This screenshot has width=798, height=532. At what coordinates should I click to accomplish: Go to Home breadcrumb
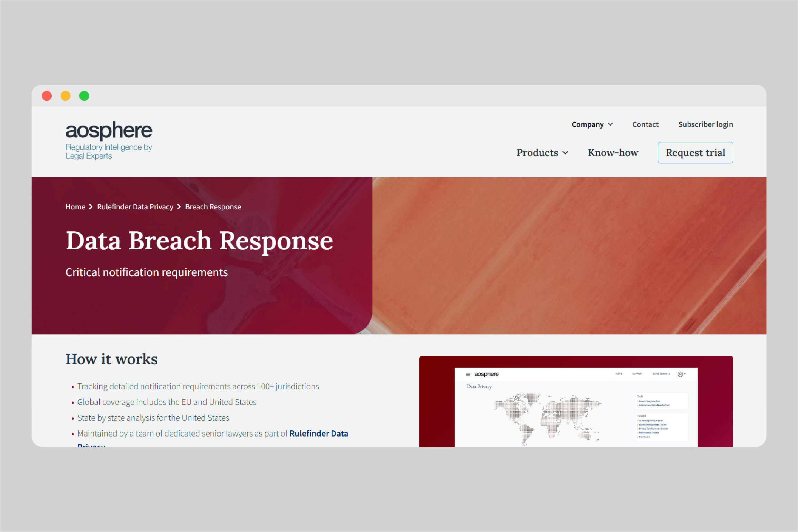(x=75, y=207)
